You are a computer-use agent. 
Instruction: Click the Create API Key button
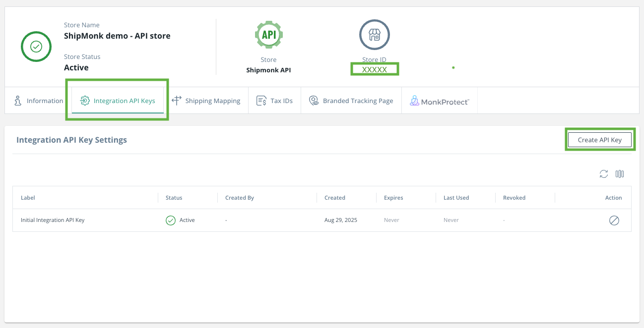(x=600, y=140)
